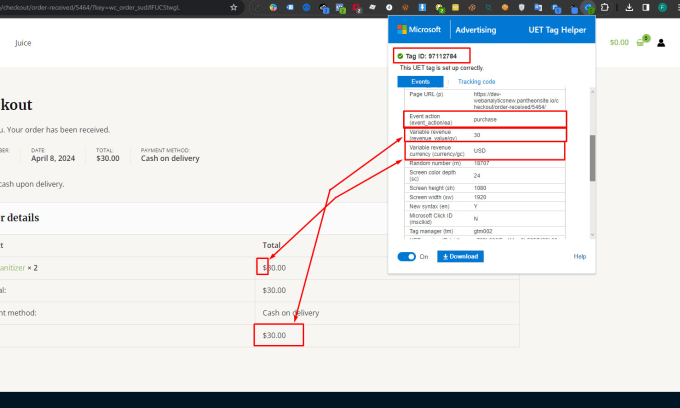
Task: Click the $30.00 in the anitizer row
Action: [x=274, y=268]
